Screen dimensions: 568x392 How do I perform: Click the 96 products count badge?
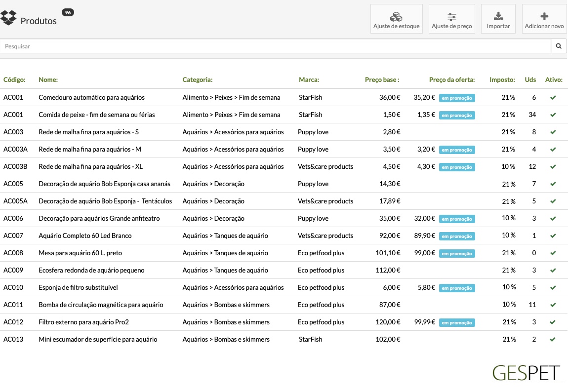pyautogui.click(x=68, y=12)
